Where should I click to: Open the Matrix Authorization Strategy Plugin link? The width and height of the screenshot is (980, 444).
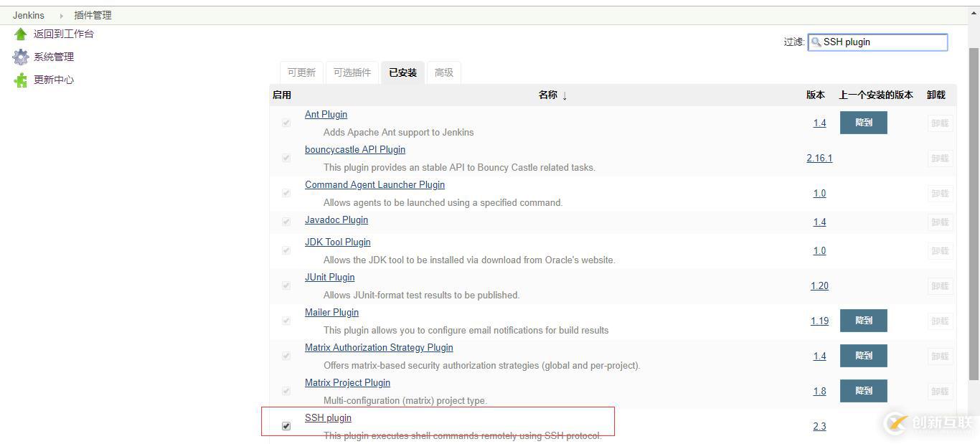[x=379, y=347]
